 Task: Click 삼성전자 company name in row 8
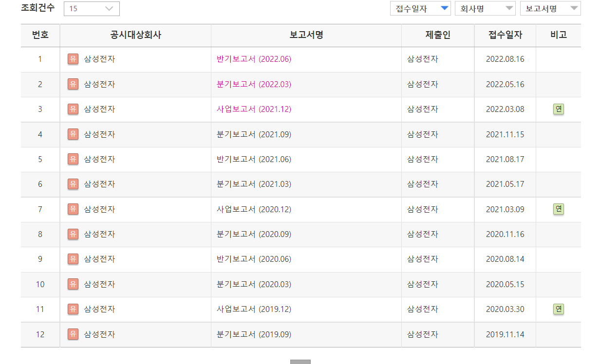pyautogui.click(x=99, y=234)
